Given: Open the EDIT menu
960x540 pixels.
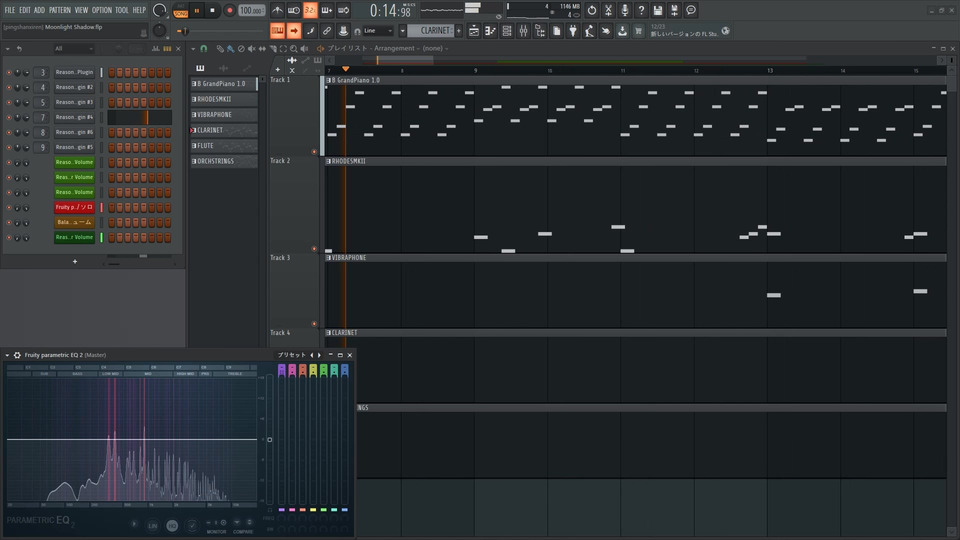Looking at the screenshot, I should coord(24,10).
